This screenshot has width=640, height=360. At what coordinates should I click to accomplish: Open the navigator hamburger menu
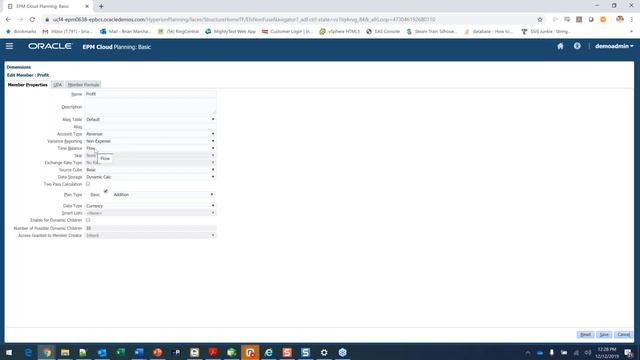(x=9, y=46)
